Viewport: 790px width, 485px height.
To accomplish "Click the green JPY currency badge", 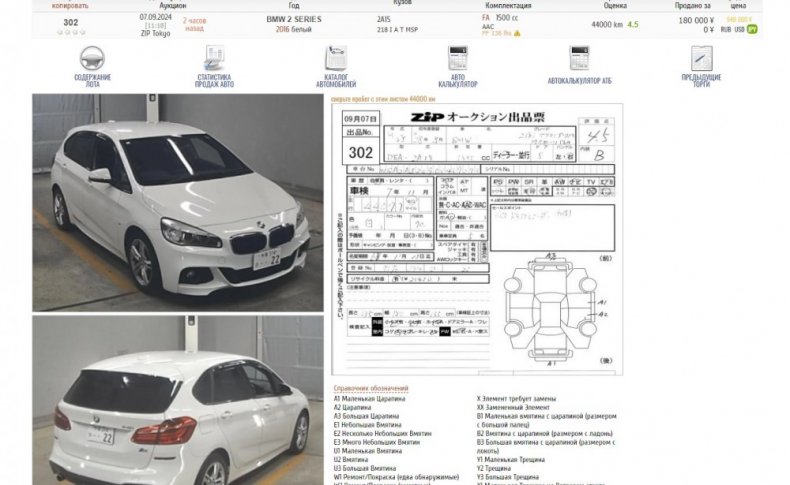I will [752, 29].
